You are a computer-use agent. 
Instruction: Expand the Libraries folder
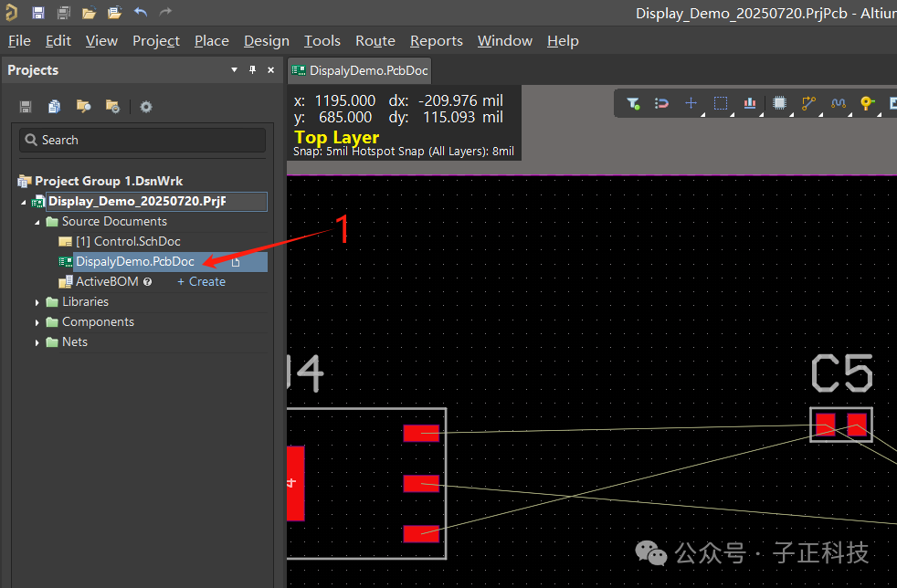click(37, 302)
